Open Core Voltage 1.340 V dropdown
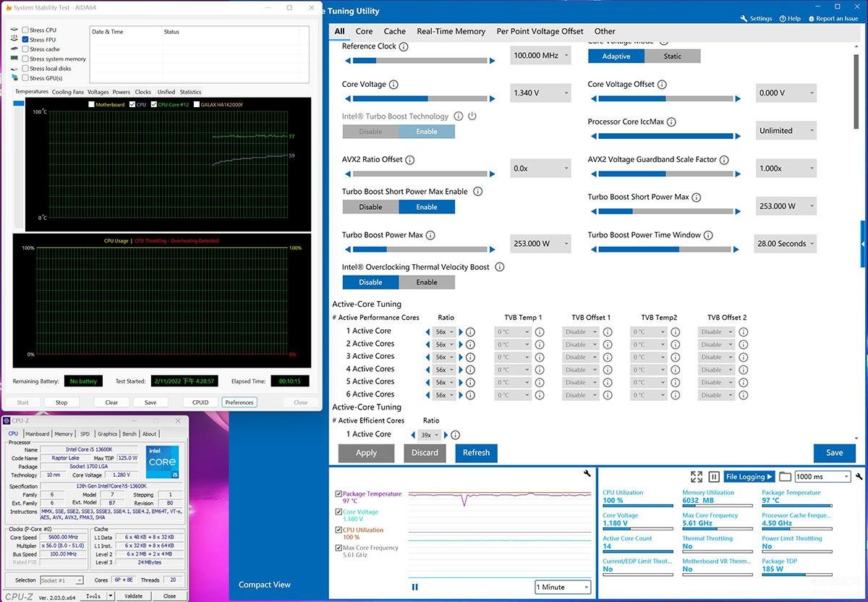This screenshot has width=868, height=602. pos(540,93)
